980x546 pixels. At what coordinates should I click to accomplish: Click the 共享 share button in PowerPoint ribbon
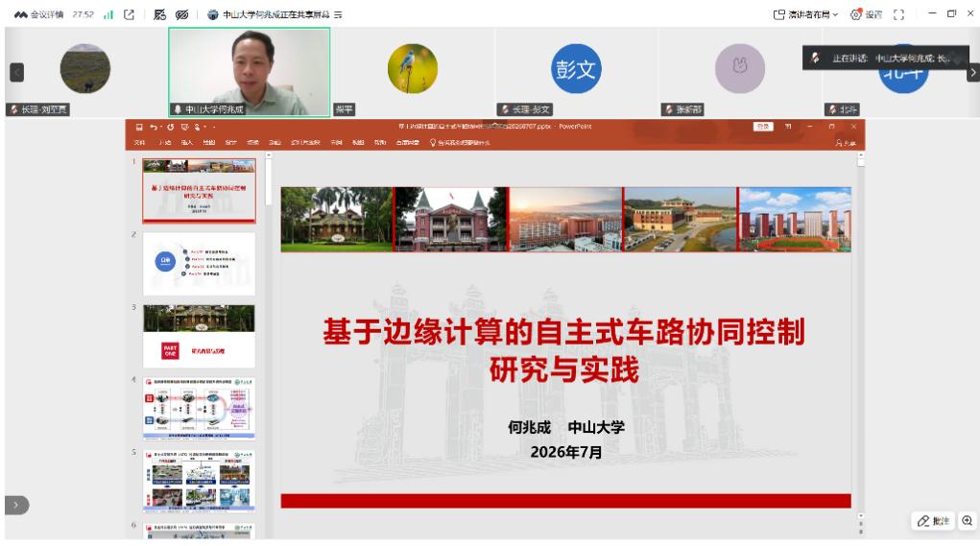[846, 142]
